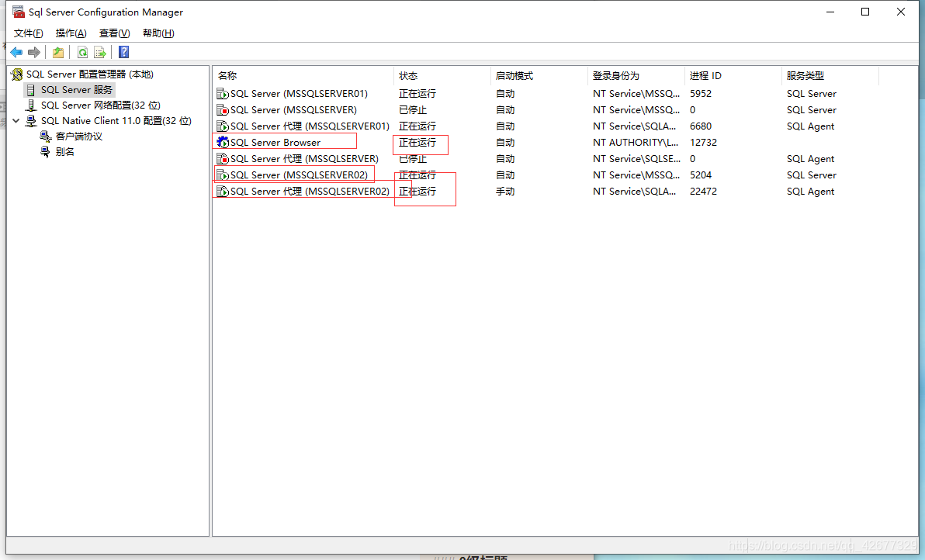Select SQL Server 代理 (MSSQLSERVER02) service
The width and height of the screenshot is (925, 560).
tap(310, 192)
